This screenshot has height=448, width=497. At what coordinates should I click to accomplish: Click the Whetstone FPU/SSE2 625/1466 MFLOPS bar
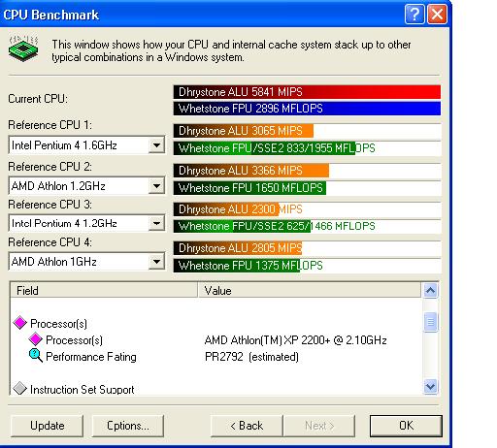click(x=307, y=226)
